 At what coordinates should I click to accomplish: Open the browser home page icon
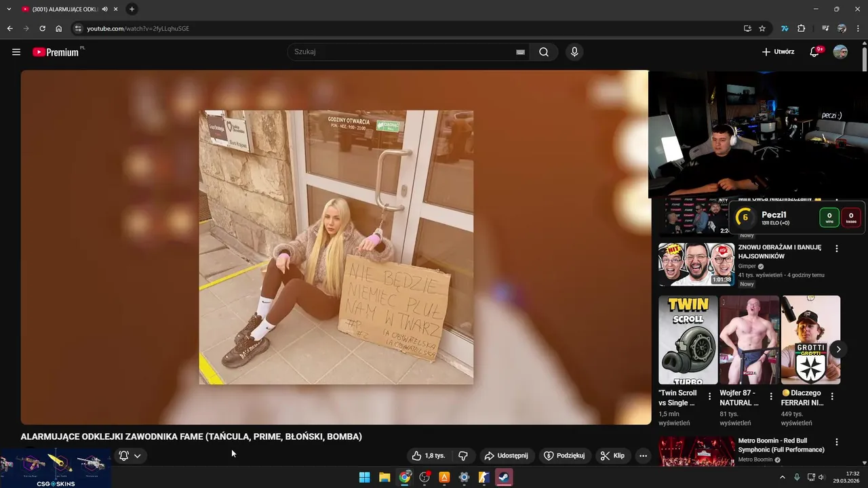click(x=59, y=28)
